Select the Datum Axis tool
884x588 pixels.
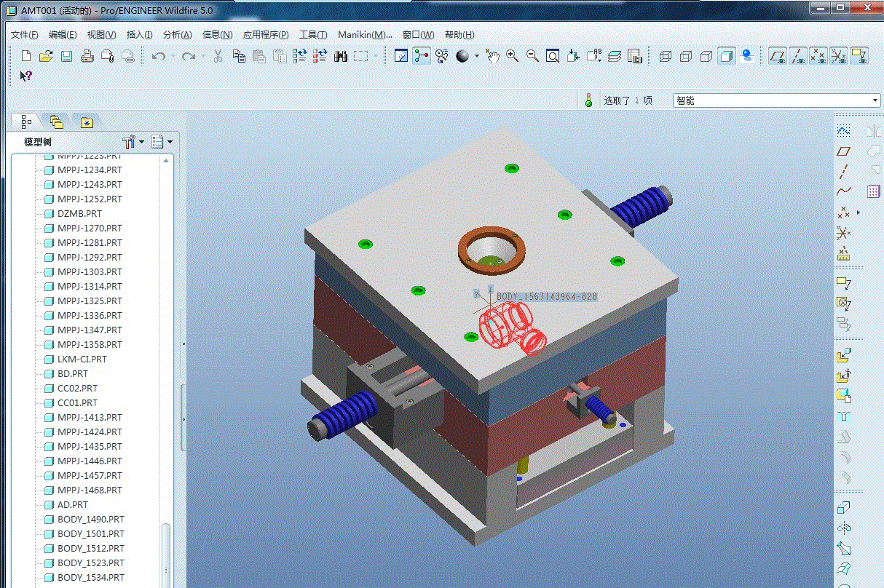(x=844, y=172)
